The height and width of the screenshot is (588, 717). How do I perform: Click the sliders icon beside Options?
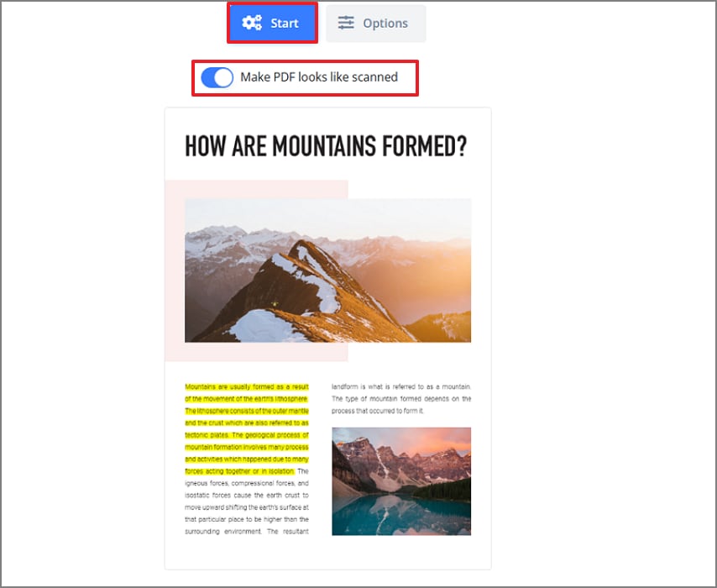pos(346,23)
